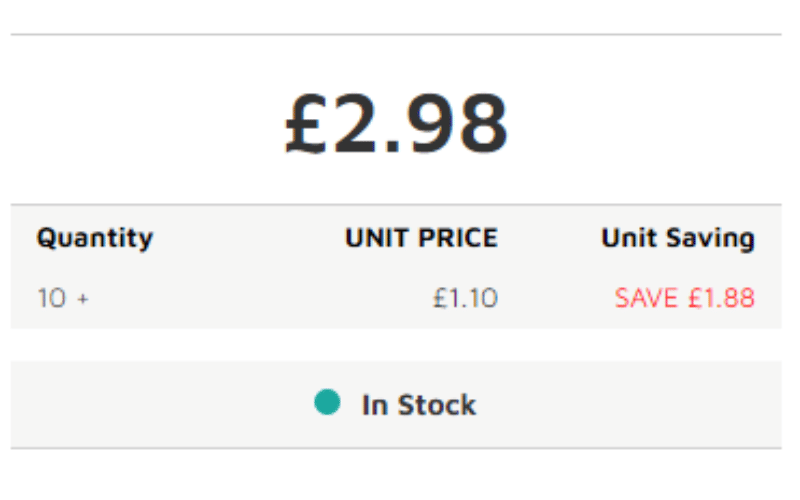
Task: Click the pound symbol in the £2.98 price
Action: pos(306,123)
